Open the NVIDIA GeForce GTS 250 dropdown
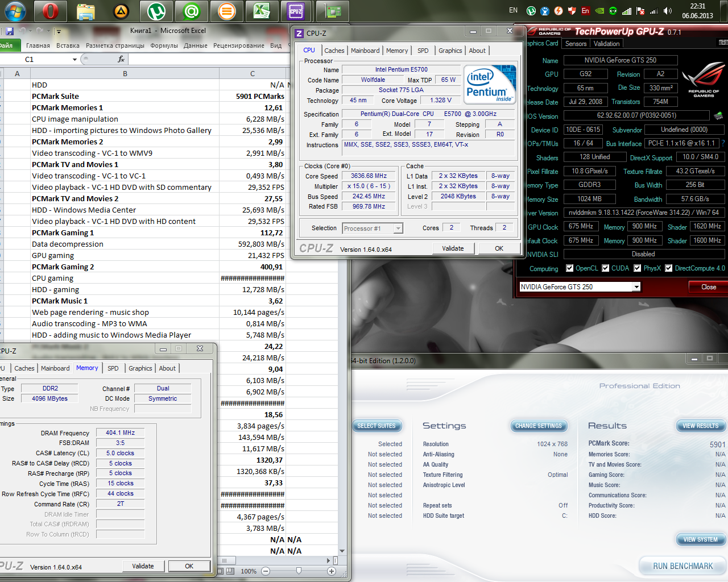 click(x=636, y=287)
